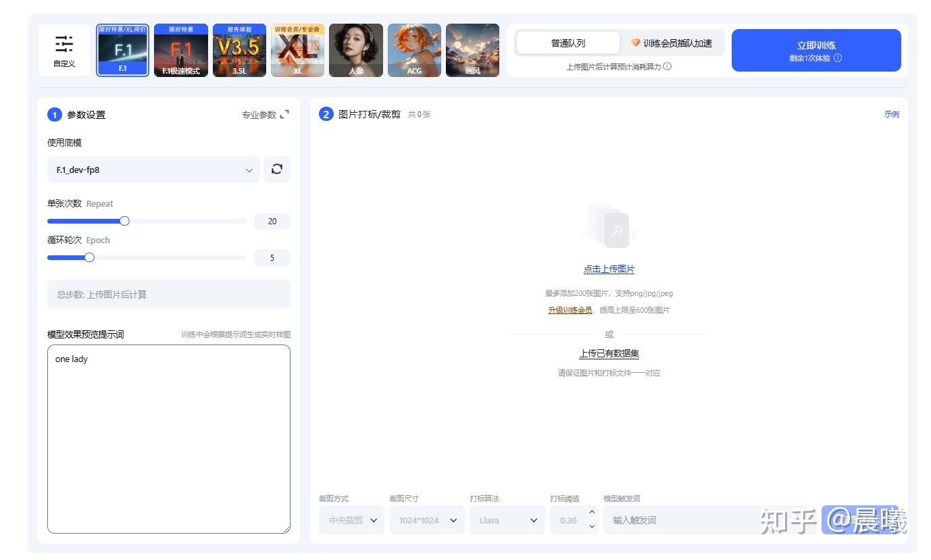The image size is (931, 560).
Task: Click the diamond icon in 训练会员插队加速
Action: coord(636,43)
